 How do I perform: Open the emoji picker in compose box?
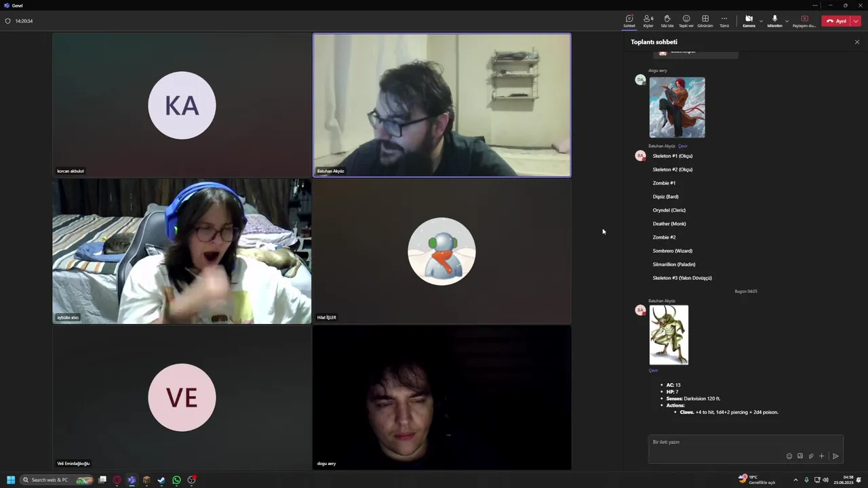[x=789, y=456]
